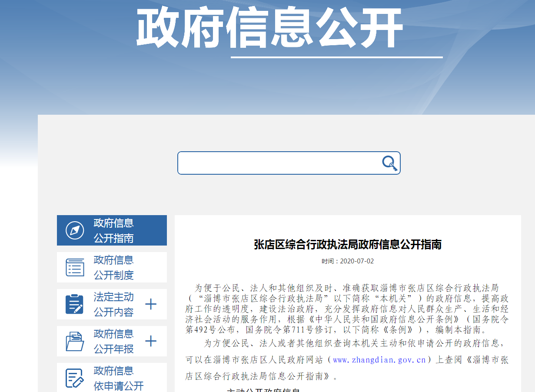Click the article title 张店区综合行政执法局政府信息公开指南
The height and width of the screenshot is (392, 535).
(x=348, y=245)
